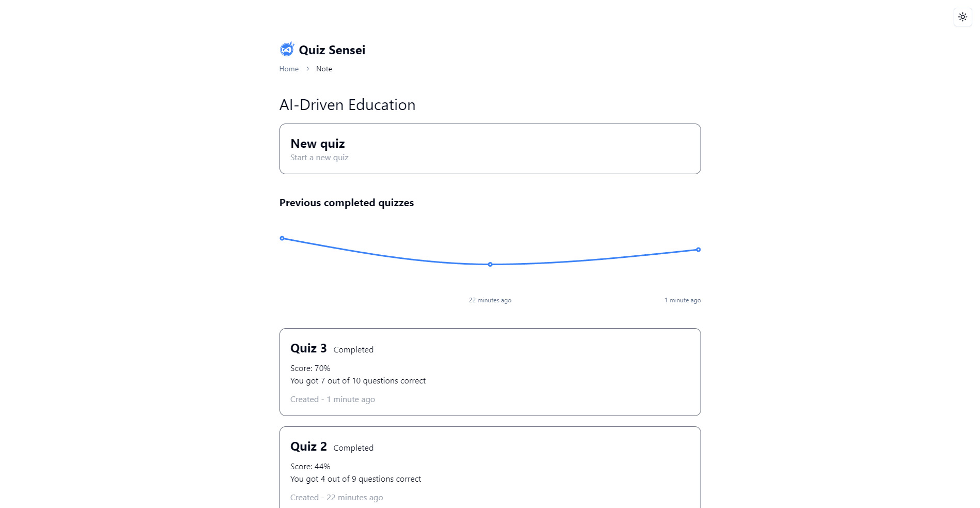
Task: Click the 'AI-Driven Education' note title
Action: (347, 105)
